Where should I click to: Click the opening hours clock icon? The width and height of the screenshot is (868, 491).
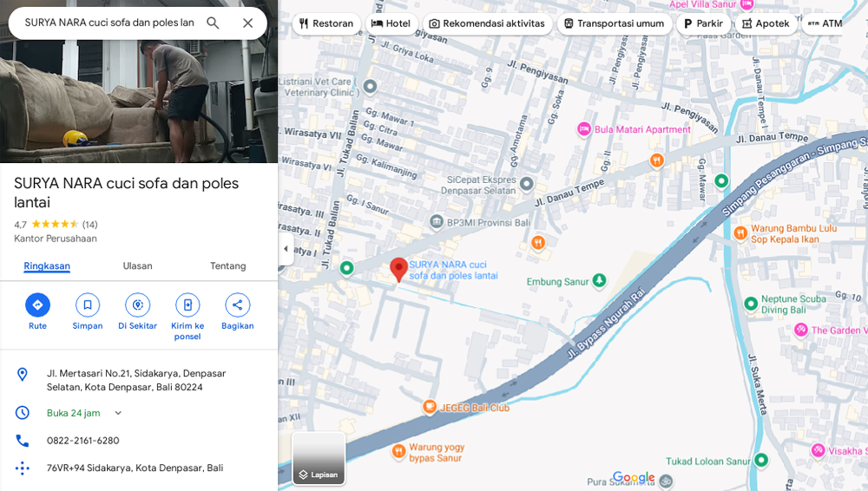point(22,412)
